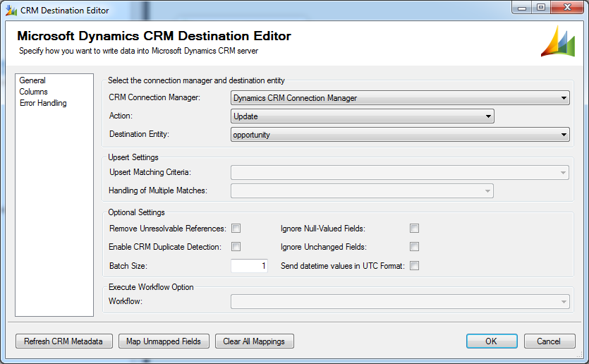Image resolution: width=589 pixels, height=364 pixels.
Task: Click the Microsoft Dynamics logo in the header
Action: click(x=558, y=42)
